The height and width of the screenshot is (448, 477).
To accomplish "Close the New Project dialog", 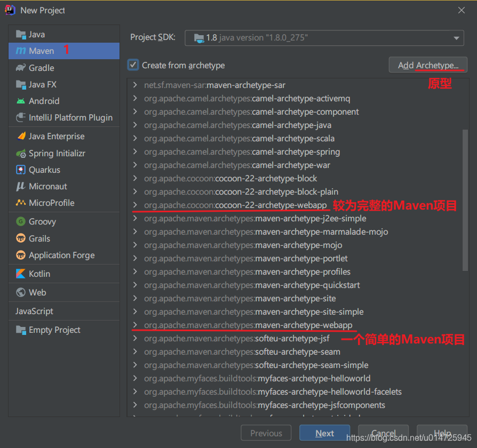I will pos(461,10).
